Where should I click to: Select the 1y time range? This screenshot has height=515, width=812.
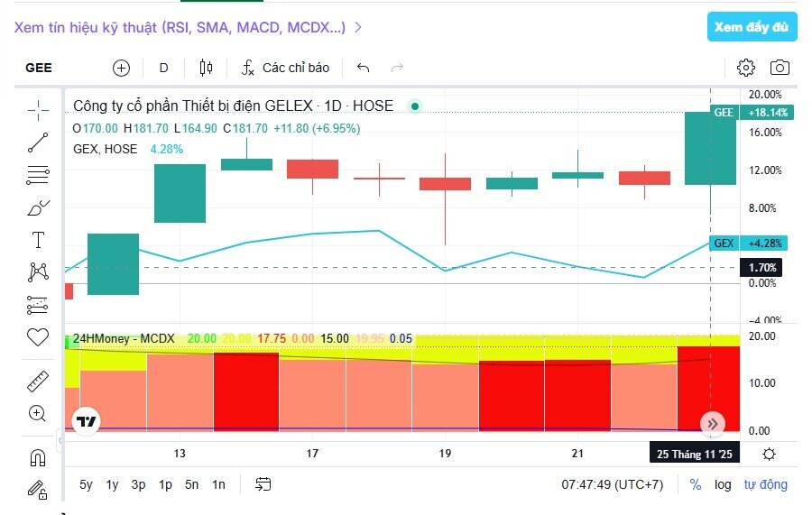pyautogui.click(x=112, y=484)
